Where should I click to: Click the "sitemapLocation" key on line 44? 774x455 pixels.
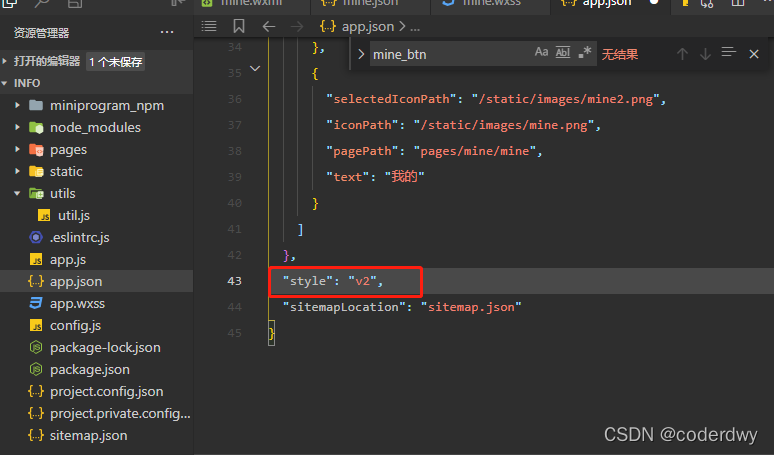tap(344, 307)
